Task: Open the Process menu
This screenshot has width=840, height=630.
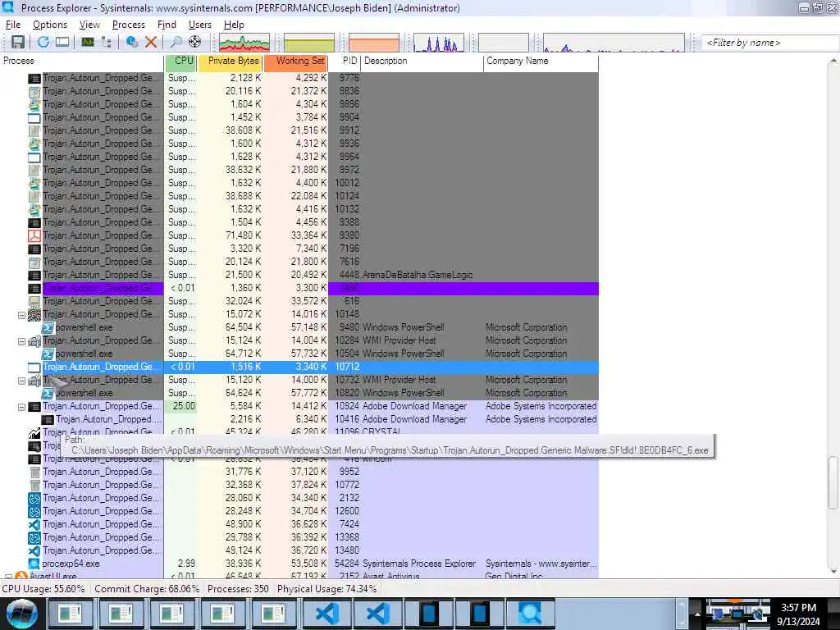Action: [129, 25]
